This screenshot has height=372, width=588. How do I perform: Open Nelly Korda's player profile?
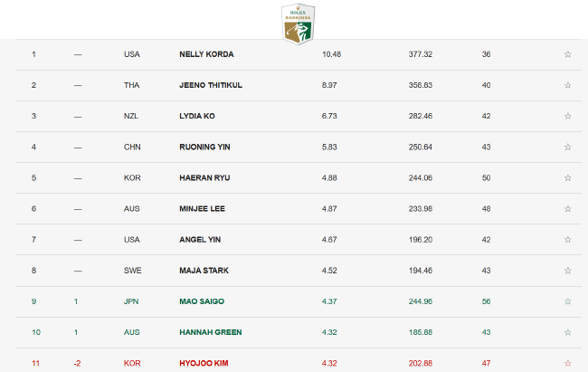(206, 54)
